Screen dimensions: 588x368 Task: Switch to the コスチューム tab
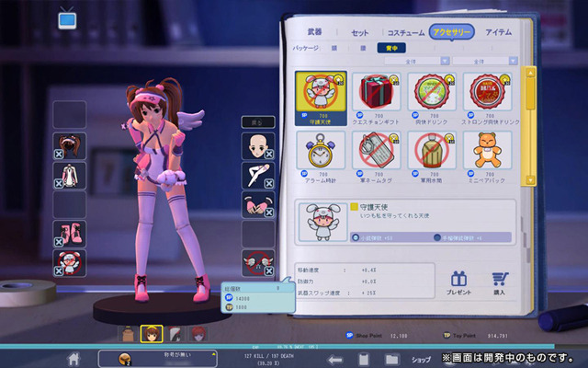406,33
